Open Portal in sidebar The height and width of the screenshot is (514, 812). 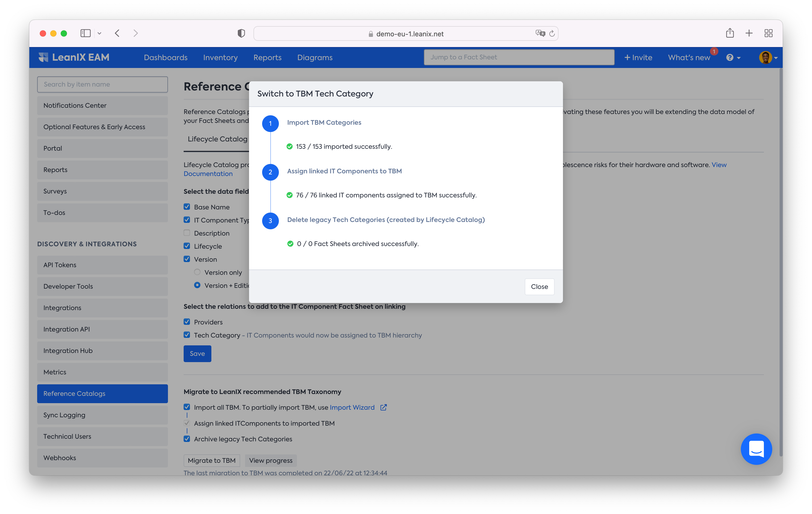click(x=103, y=148)
